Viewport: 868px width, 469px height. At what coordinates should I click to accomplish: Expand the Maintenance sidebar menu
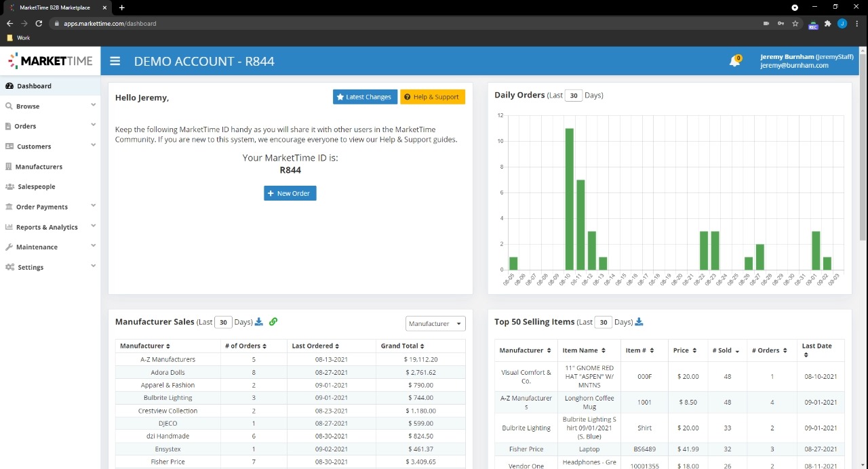pyautogui.click(x=50, y=247)
